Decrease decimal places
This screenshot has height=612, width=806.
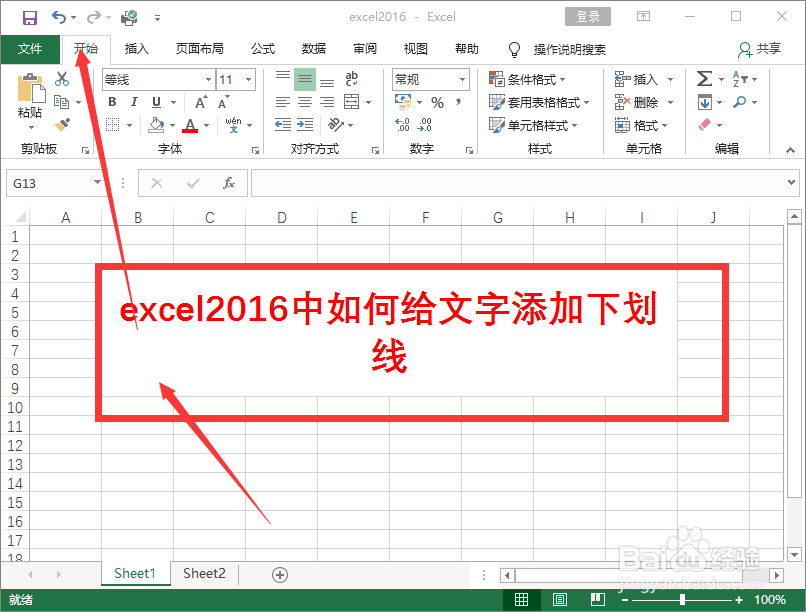[425, 124]
